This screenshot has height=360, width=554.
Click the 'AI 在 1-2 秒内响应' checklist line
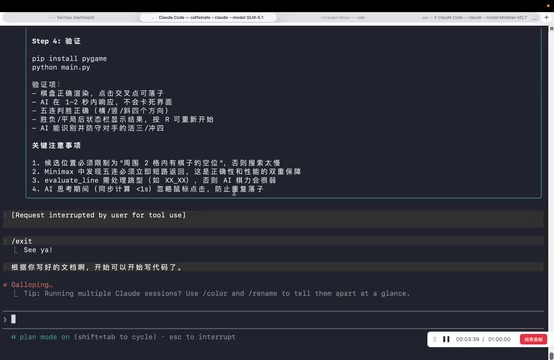[102, 102]
